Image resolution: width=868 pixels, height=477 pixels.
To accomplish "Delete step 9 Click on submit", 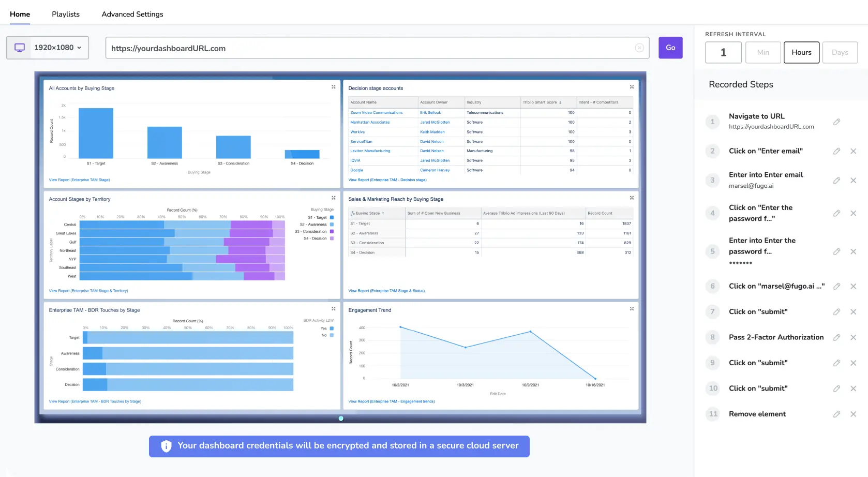I will [853, 363].
